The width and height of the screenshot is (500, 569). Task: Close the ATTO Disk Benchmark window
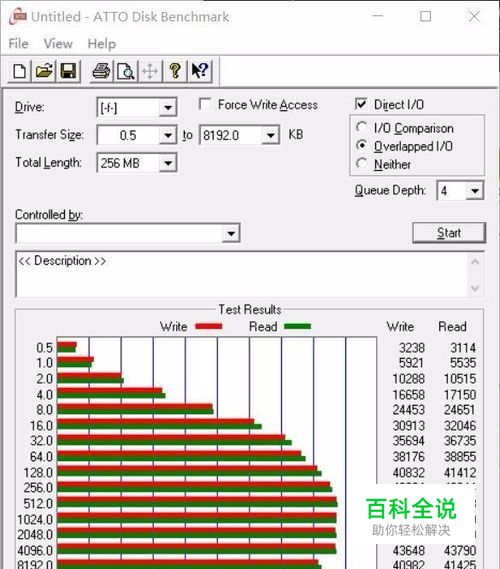pos(474,16)
